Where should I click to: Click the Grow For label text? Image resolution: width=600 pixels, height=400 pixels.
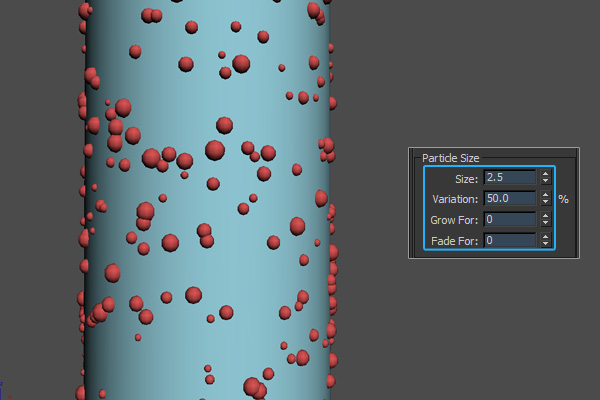point(456,220)
